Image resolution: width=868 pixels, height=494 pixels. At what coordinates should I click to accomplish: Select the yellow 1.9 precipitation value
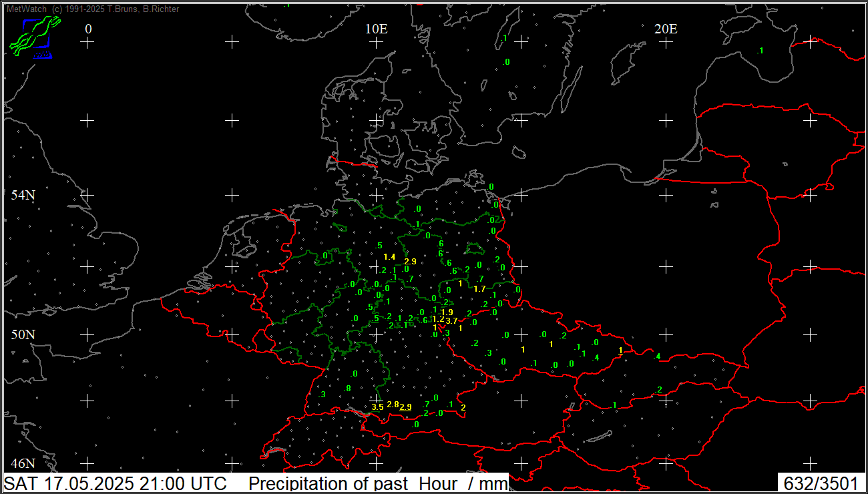[x=447, y=312]
